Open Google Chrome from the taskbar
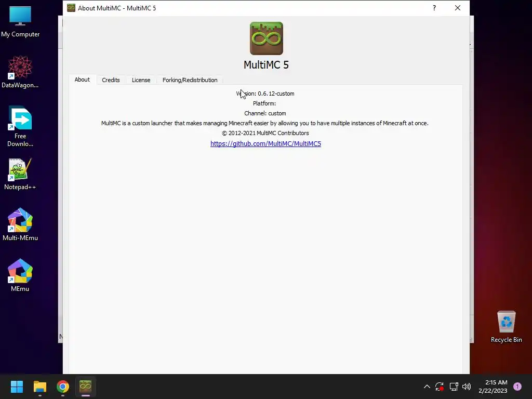The height and width of the screenshot is (399, 532). click(x=63, y=387)
